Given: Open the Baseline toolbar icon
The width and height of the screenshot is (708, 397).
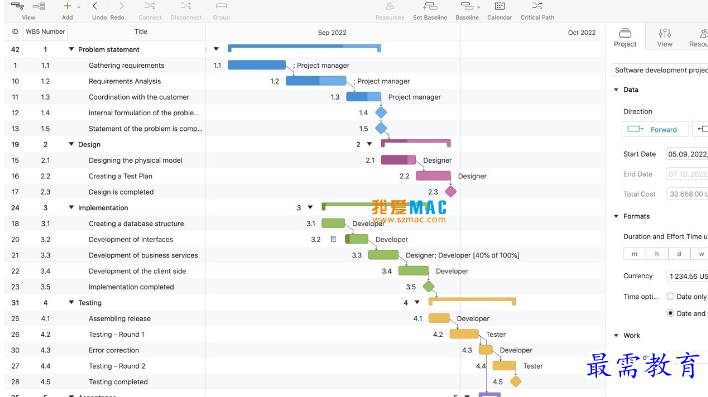Looking at the screenshot, I should coord(466,6).
